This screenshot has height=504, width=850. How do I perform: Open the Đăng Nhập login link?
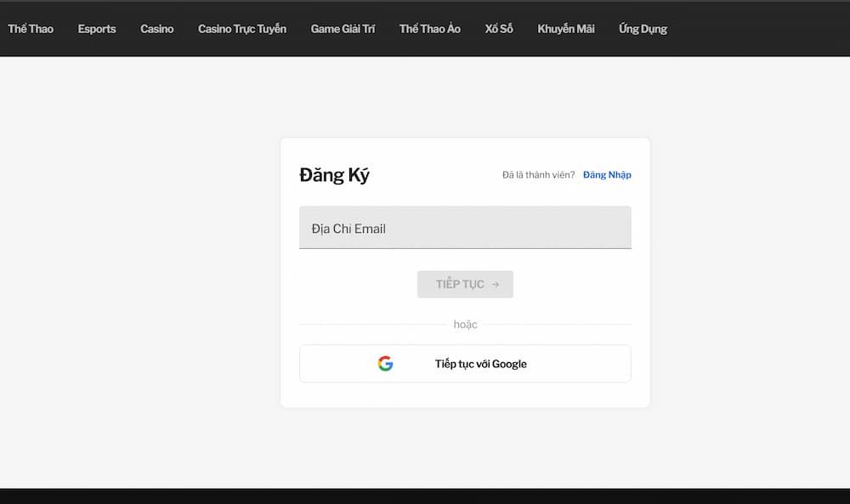pos(607,174)
